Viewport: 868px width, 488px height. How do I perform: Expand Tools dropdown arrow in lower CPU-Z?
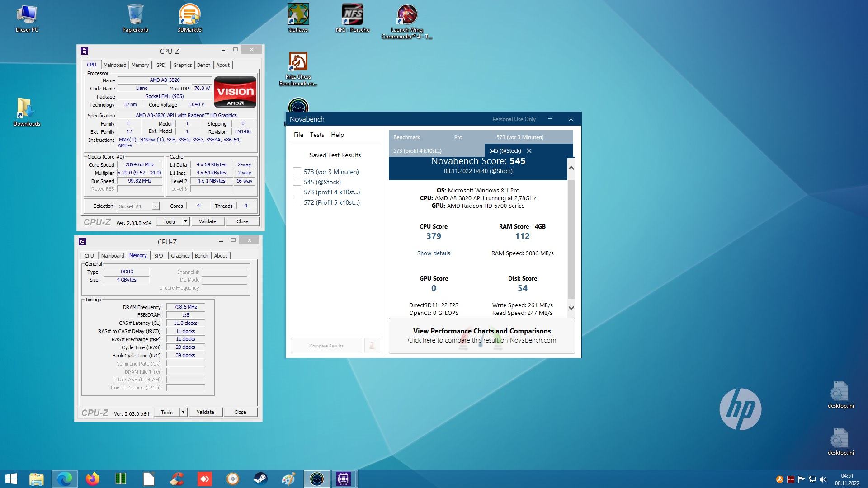click(x=183, y=412)
